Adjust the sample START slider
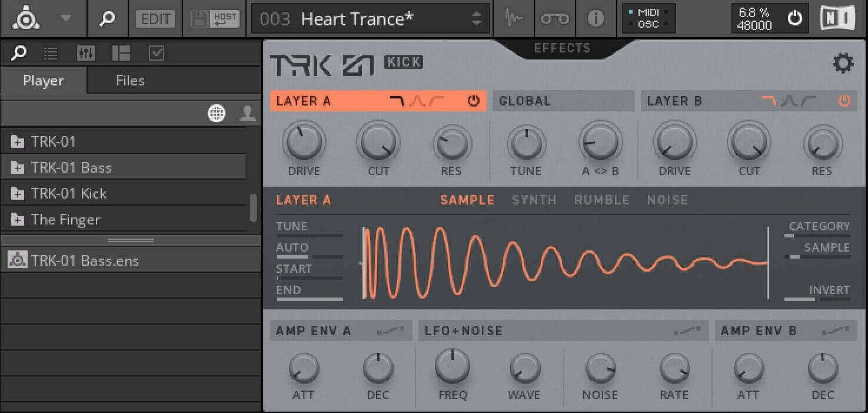 pos(310,277)
